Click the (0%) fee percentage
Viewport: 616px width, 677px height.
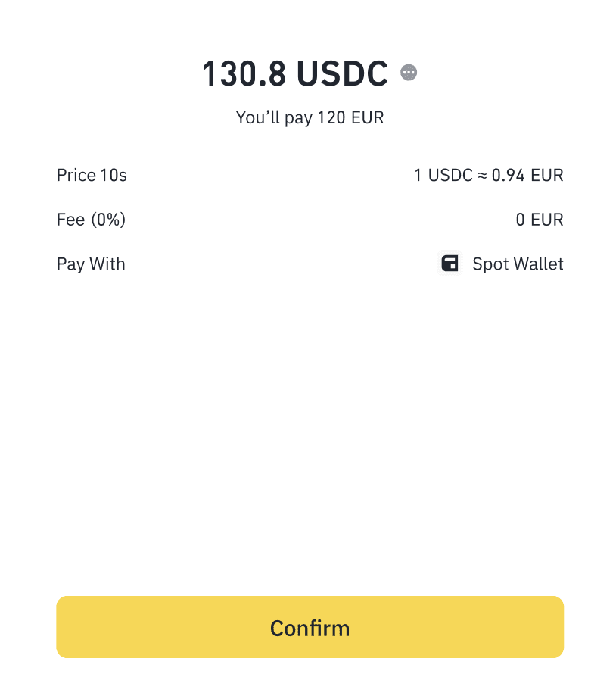point(108,220)
